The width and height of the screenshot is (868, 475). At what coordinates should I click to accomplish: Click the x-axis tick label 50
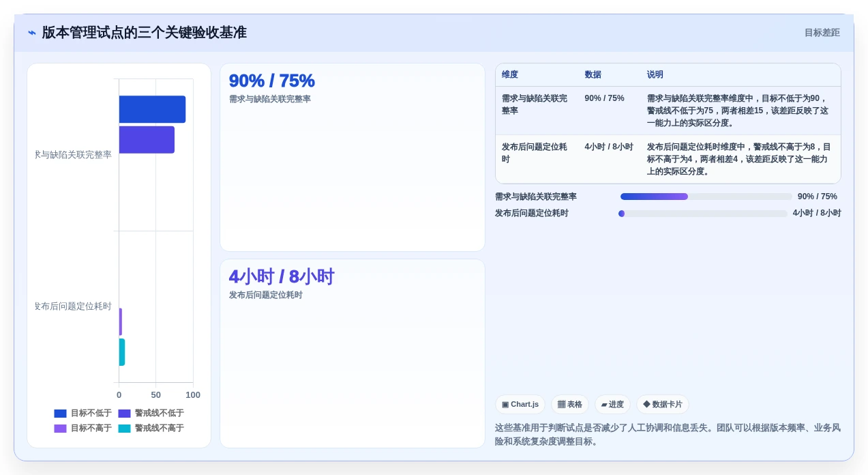[156, 394]
